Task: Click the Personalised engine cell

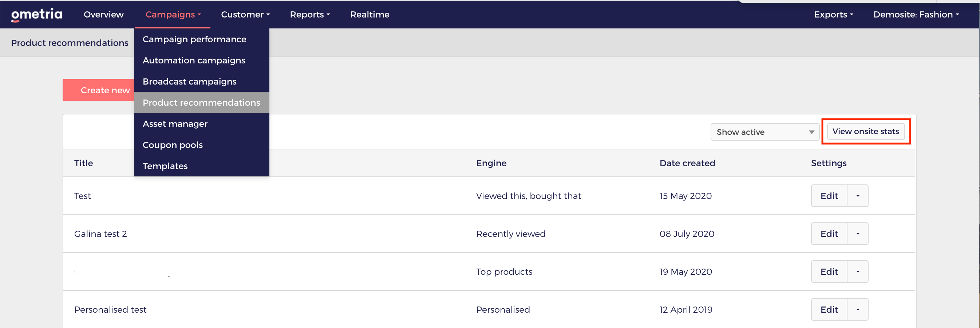Action: 503,309
